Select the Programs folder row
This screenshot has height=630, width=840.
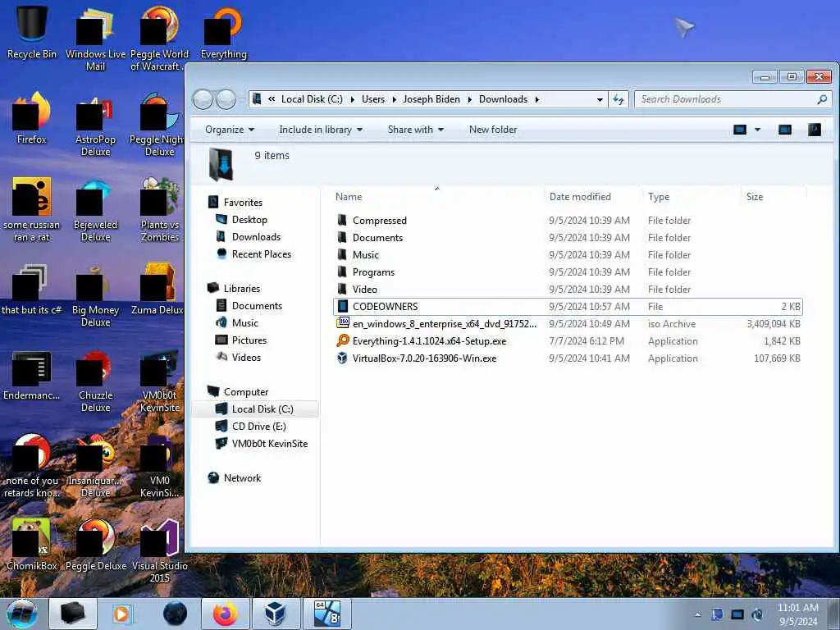(568, 272)
